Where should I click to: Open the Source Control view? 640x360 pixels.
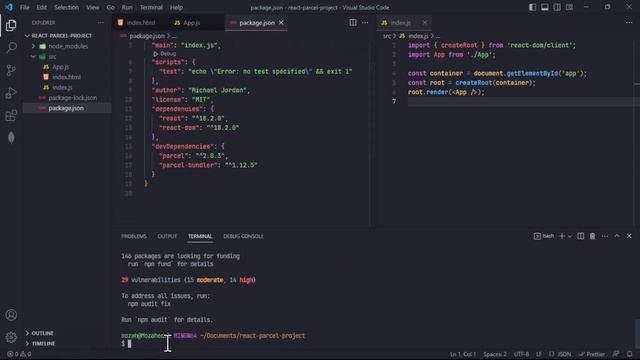11,70
